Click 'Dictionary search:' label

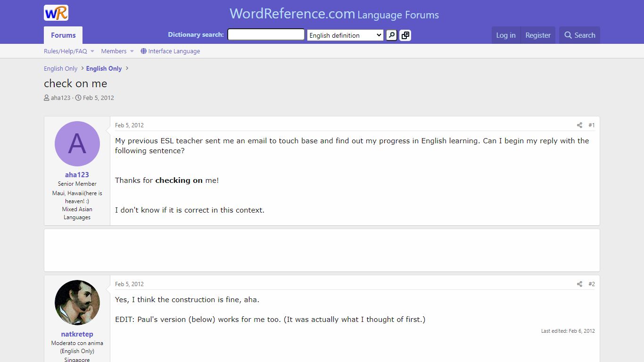click(196, 35)
